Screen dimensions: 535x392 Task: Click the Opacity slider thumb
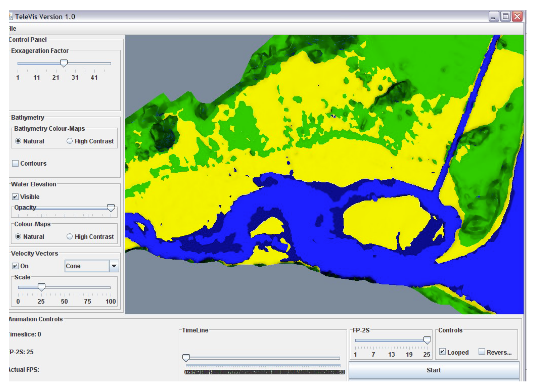click(111, 208)
